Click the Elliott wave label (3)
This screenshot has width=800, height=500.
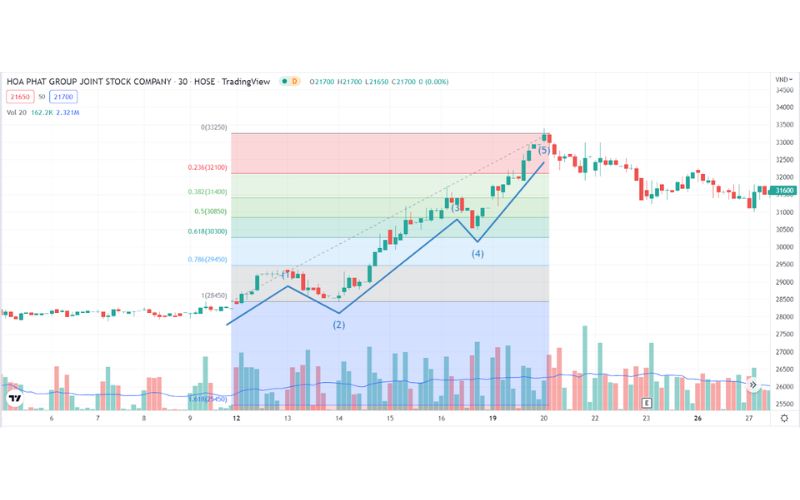[x=457, y=207]
